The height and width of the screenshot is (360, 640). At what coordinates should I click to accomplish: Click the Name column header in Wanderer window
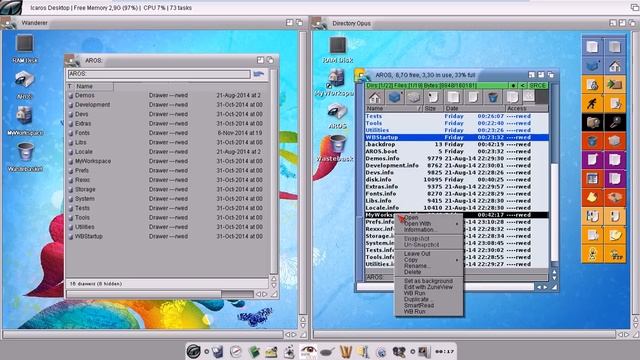[x=93, y=86]
